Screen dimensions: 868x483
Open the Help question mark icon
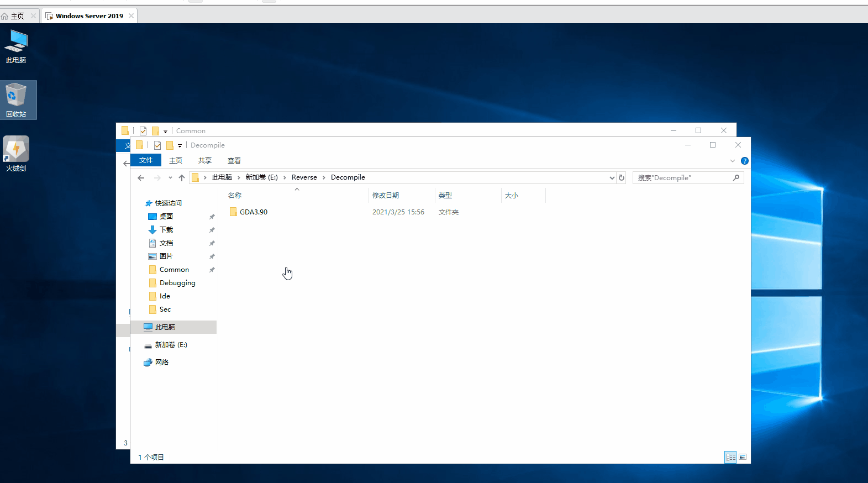(x=745, y=161)
